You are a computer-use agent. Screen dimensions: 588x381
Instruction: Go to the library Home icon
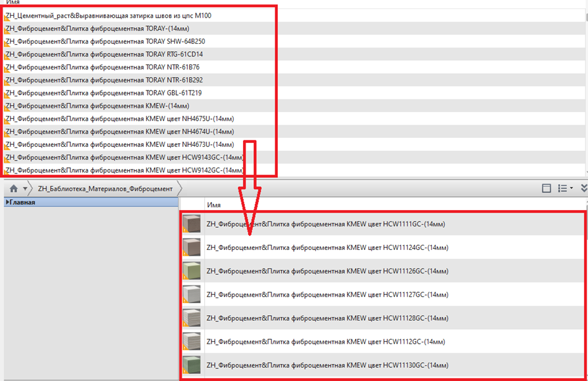click(x=13, y=189)
